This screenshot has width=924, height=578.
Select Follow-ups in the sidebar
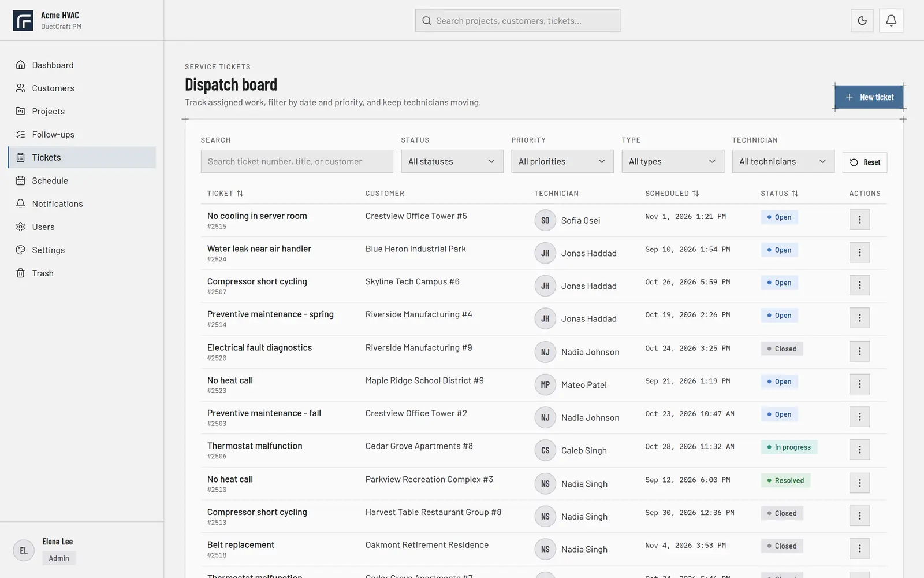click(x=82, y=134)
